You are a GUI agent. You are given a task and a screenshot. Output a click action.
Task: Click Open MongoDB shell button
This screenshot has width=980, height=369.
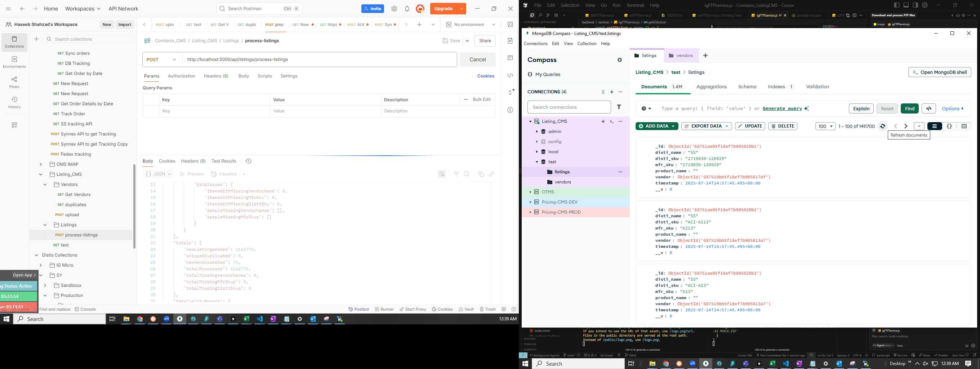939,72
